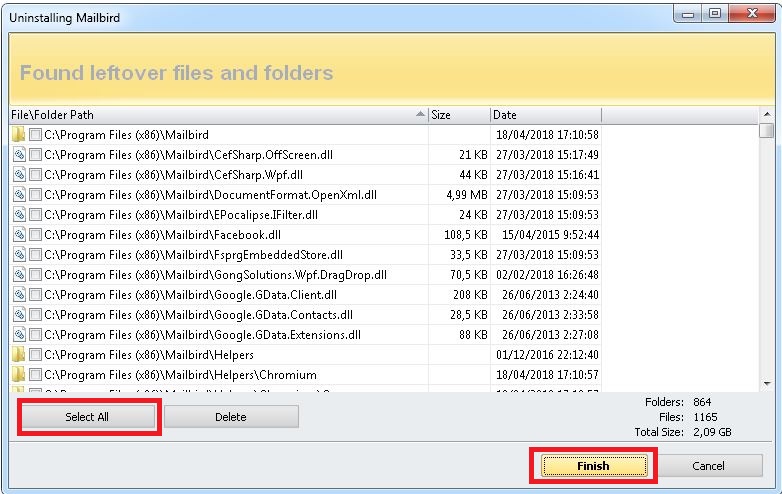Click size value 108,5 KB

[x=466, y=234]
